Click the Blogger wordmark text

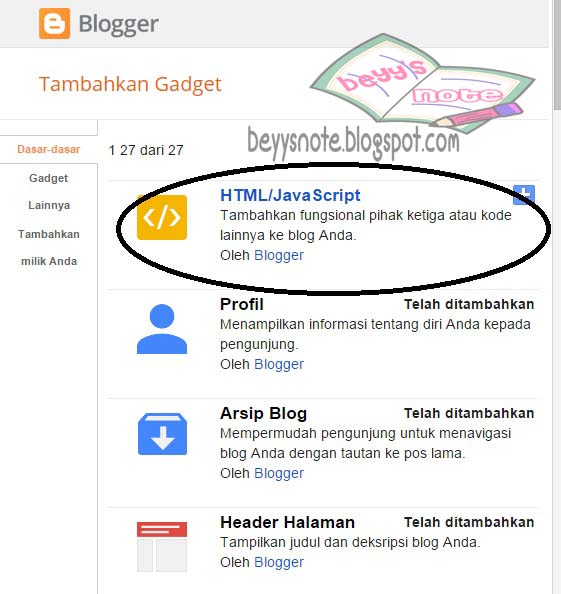(x=118, y=24)
